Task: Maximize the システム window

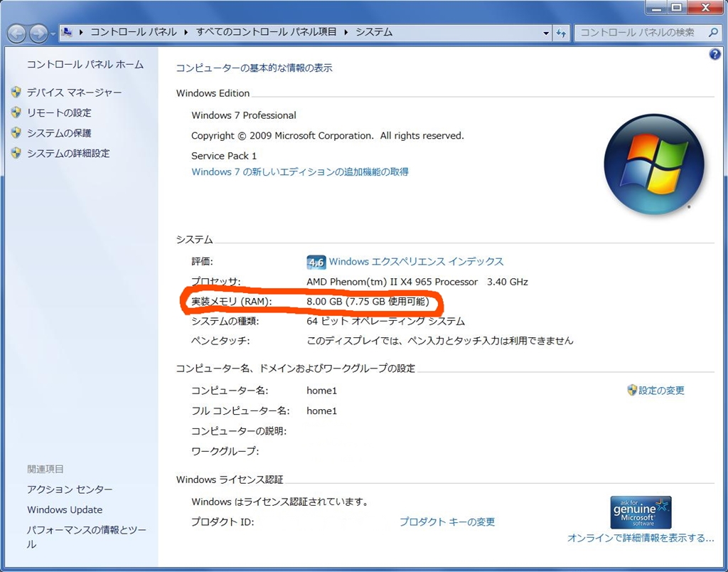Action: coord(677,7)
